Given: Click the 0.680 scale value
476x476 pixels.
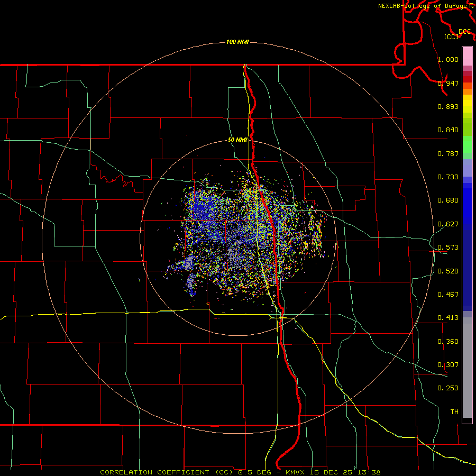Looking at the screenshot, I should click(x=448, y=200).
